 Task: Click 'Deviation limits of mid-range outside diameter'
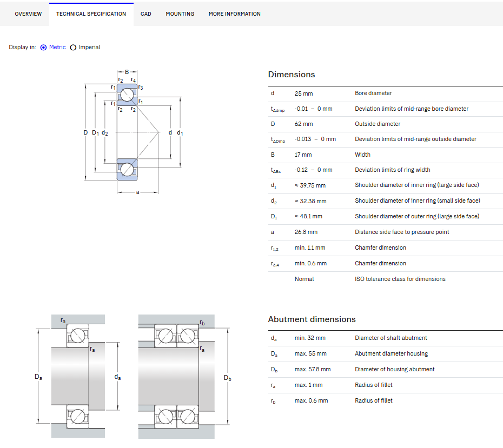point(415,139)
